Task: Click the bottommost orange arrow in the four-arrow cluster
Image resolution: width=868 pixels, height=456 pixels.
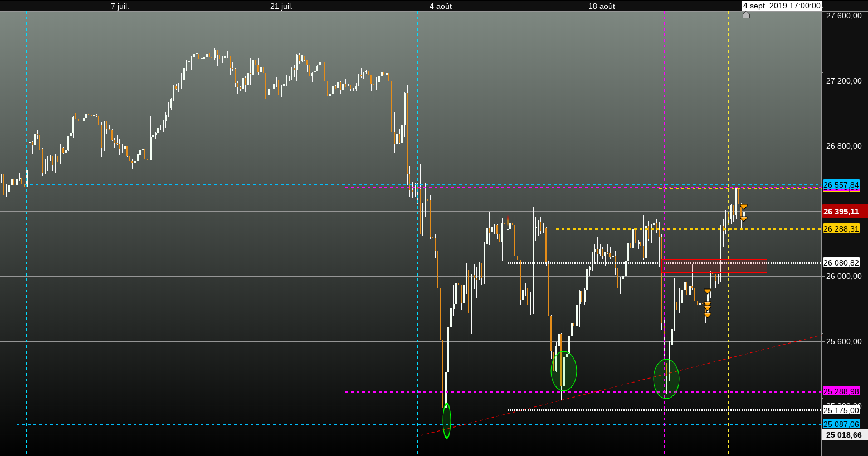Action: coord(708,315)
